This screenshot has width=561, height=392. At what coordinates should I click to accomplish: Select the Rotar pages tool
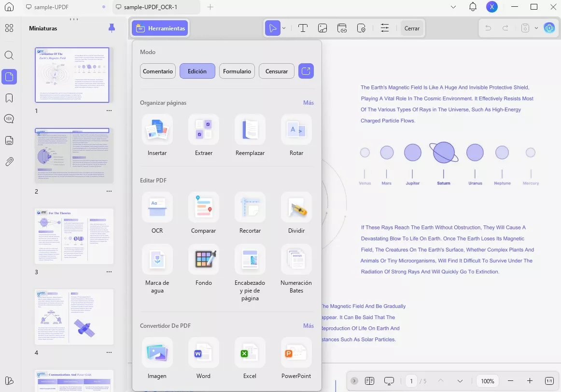click(296, 129)
